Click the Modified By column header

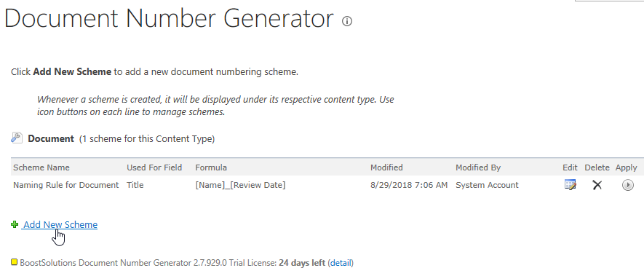point(478,167)
